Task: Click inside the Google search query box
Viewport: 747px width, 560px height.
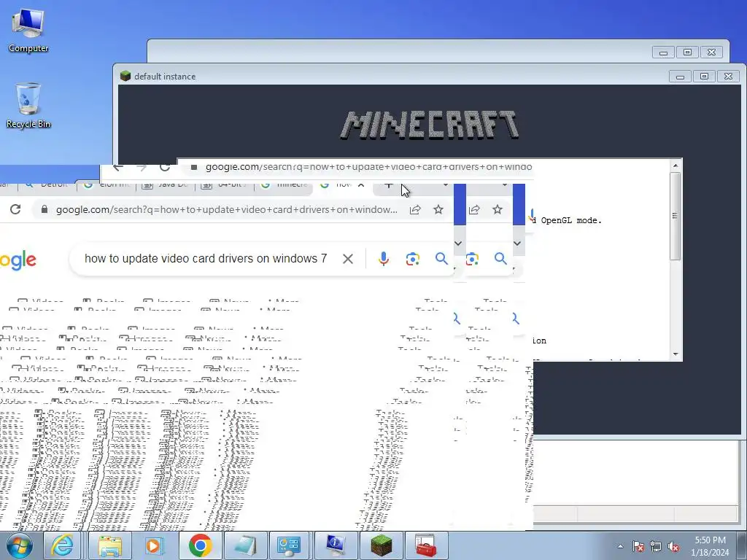Action: pyautogui.click(x=206, y=259)
